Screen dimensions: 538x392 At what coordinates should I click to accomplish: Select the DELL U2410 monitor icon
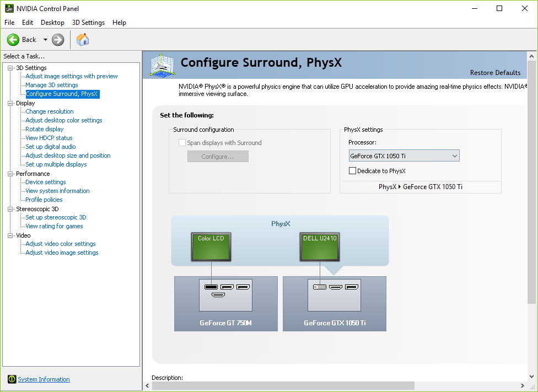click(320, 247)
